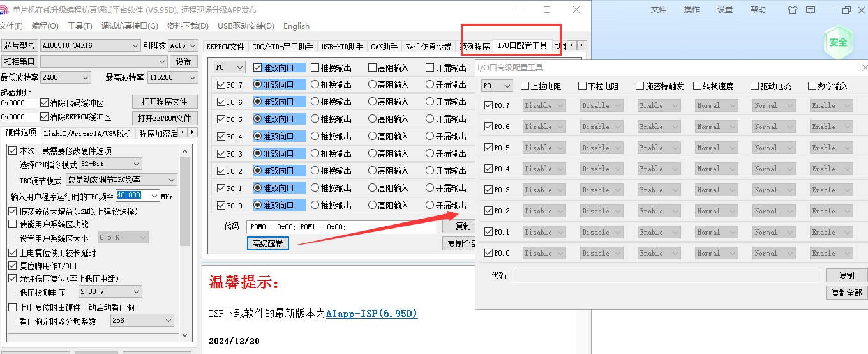Open 文件(F) menu in main window

[11, 26]
